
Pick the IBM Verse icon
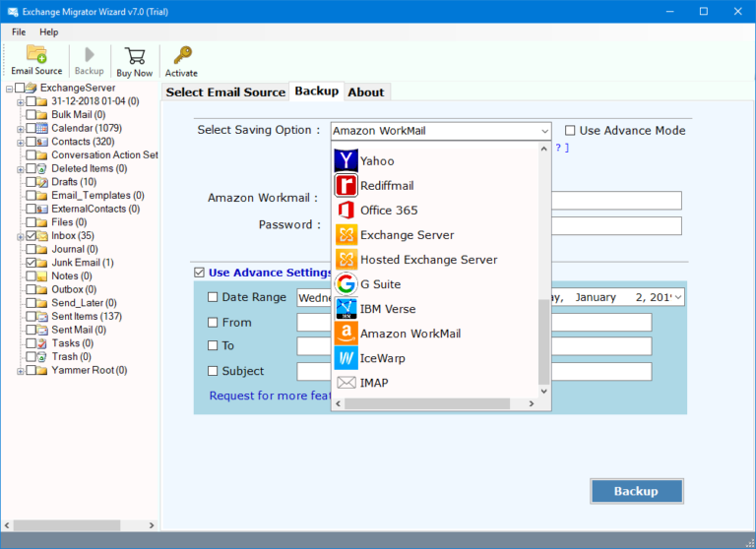346,309
